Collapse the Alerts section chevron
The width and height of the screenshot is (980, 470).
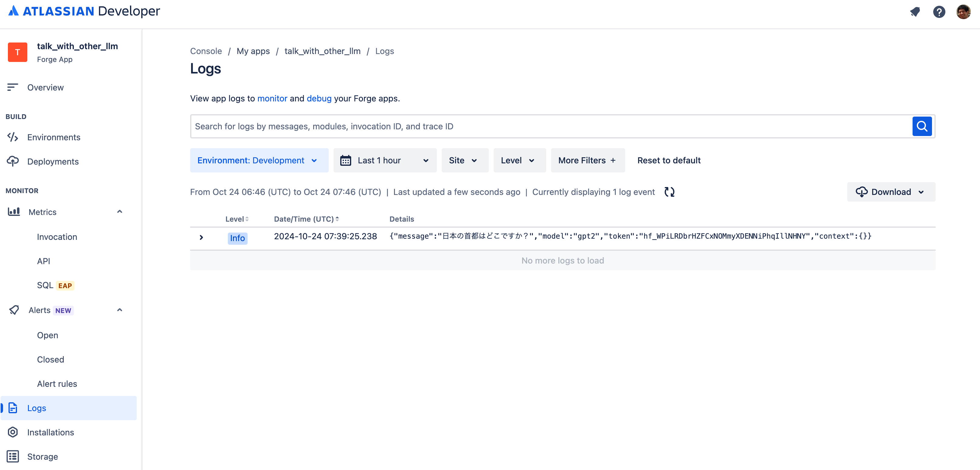(x=119, y=310)
